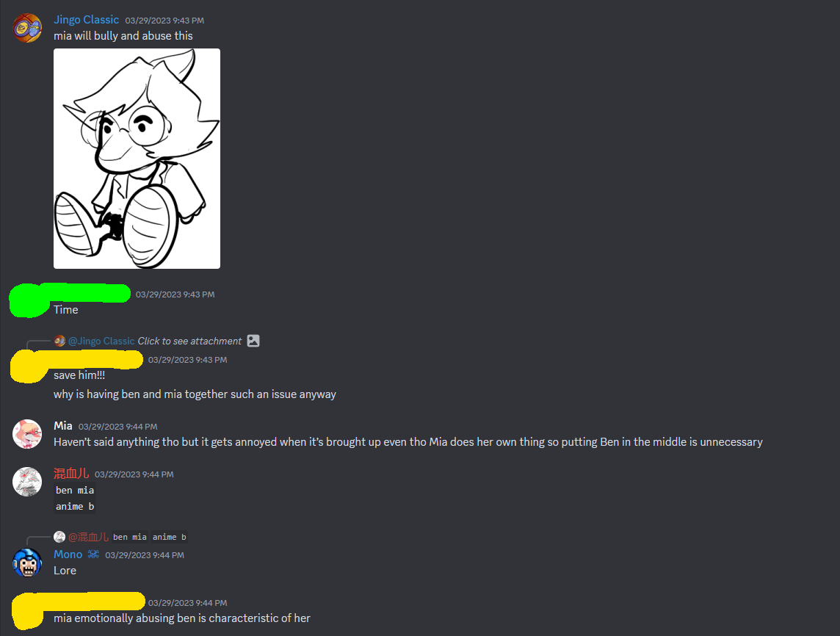Click the Mia username
Viewport: 840px width, 636px height.
tap(62, 425)
